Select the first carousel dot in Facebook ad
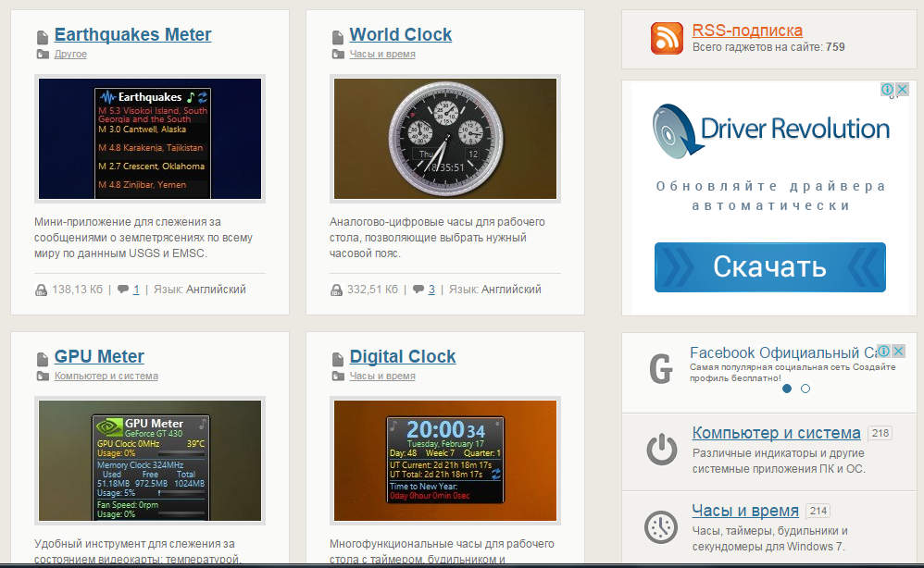Image resolution: width=924 pixels, height=568 pixels. click(x=787, y=389)
